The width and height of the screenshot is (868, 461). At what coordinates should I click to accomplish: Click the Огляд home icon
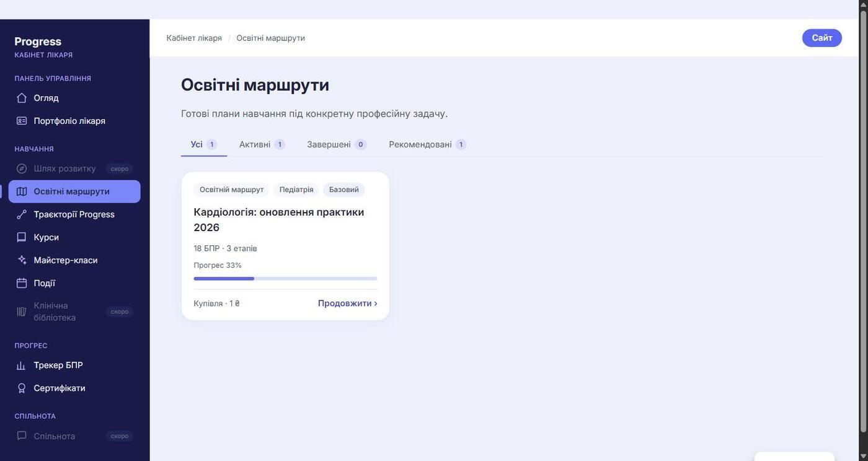pos(22,98)
